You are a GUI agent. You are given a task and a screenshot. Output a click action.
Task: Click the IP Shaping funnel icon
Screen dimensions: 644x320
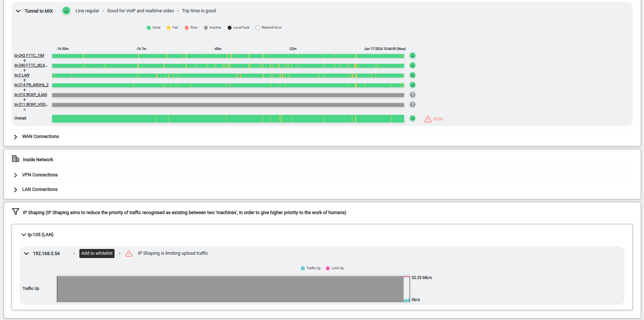tap(16, 211)
